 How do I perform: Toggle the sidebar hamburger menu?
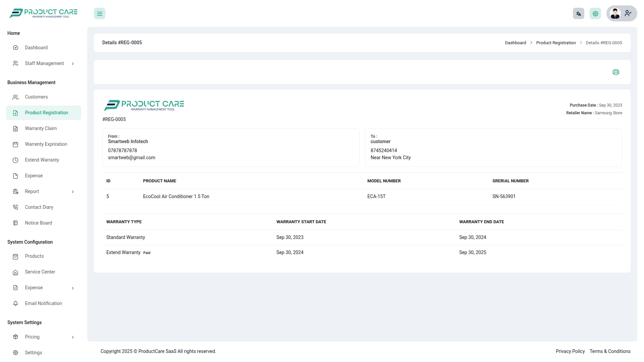(x=100, y=14)
